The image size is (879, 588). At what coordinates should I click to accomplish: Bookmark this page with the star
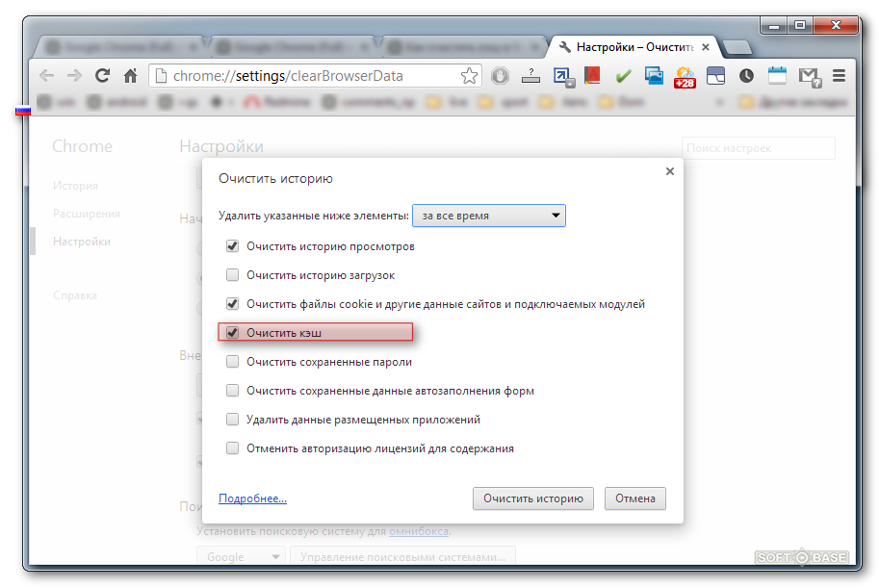[469, 76]
